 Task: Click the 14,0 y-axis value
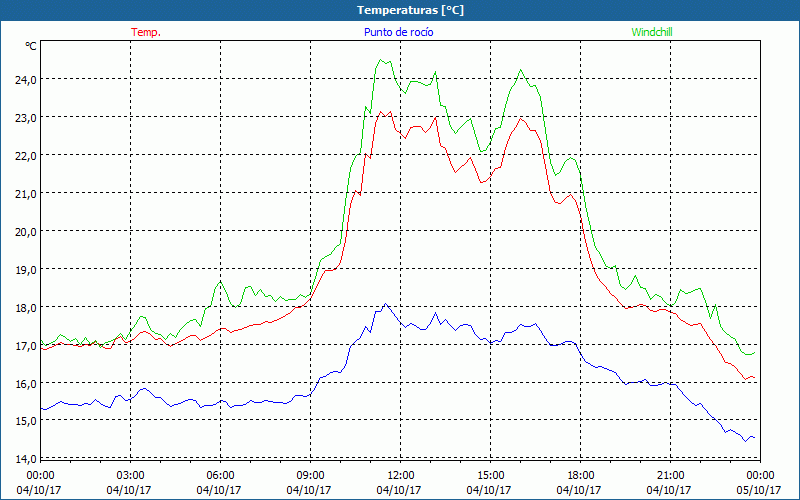click(26, 459)
